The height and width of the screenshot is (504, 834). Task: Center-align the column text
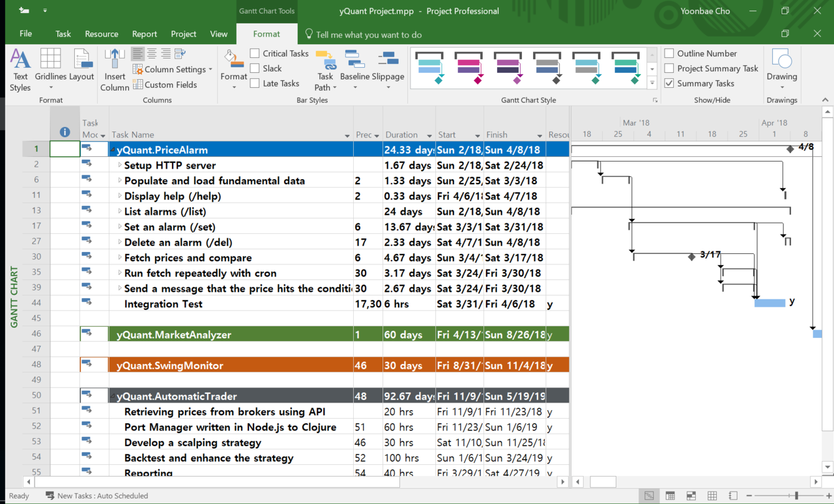[x=152, y=53]
